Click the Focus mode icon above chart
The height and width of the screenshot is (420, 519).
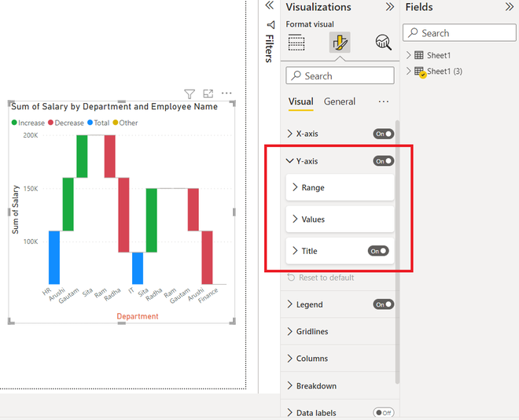click(208, 94)
